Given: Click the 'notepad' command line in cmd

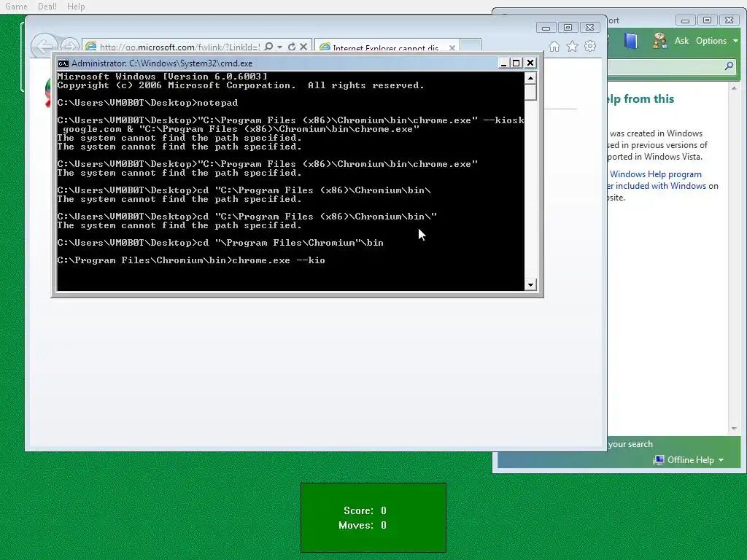Looking at the screenshot, I should [x=217, y=103].
